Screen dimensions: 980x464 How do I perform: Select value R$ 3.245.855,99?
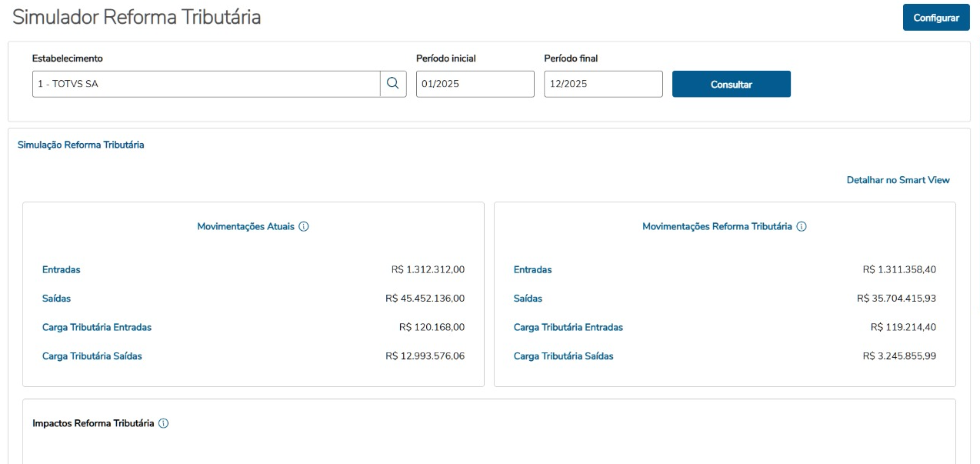pos(899,356)
